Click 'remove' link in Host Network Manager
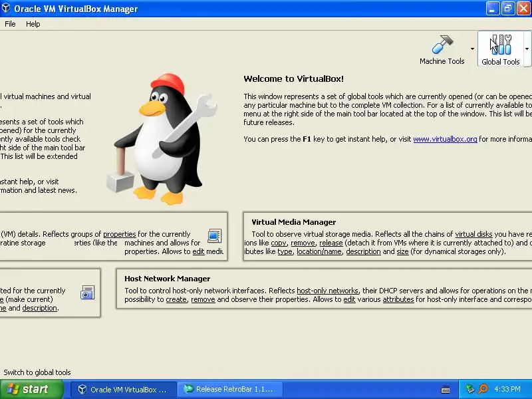This screenshot has width=532, height=399. click(x=203, y=299)
